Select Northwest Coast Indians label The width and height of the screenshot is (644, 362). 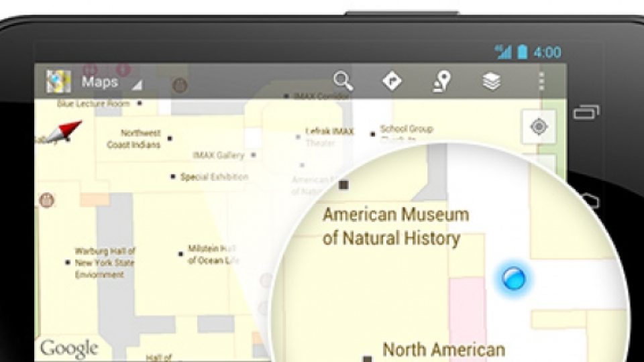134,139
